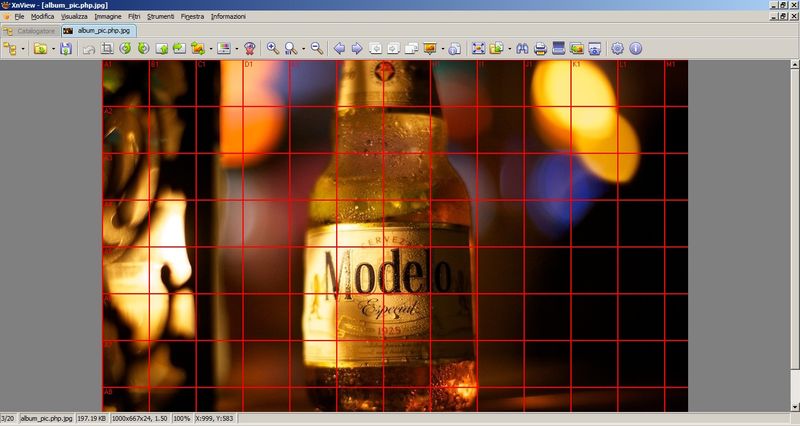The image size is (800, 426).
Task: Expand the Convert dropdown arrow
Action: tap(509, 49)
